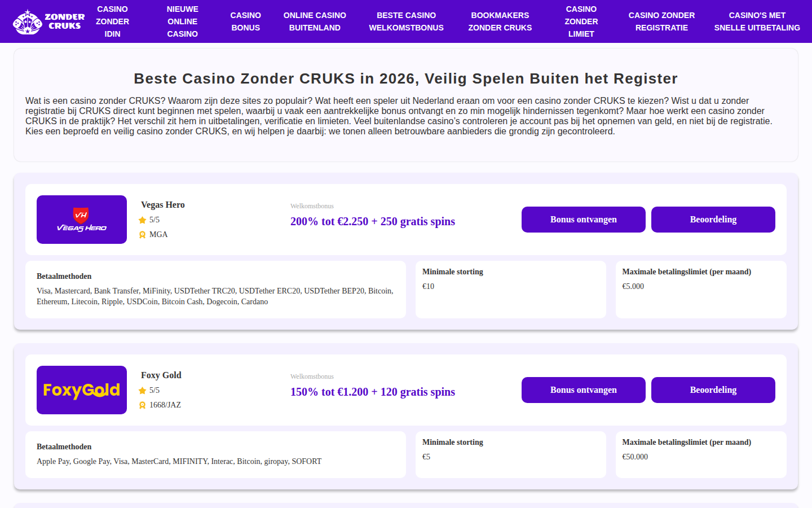Click the Zonder Cruks site logo

pyautogui.click(x=49, y=21)
